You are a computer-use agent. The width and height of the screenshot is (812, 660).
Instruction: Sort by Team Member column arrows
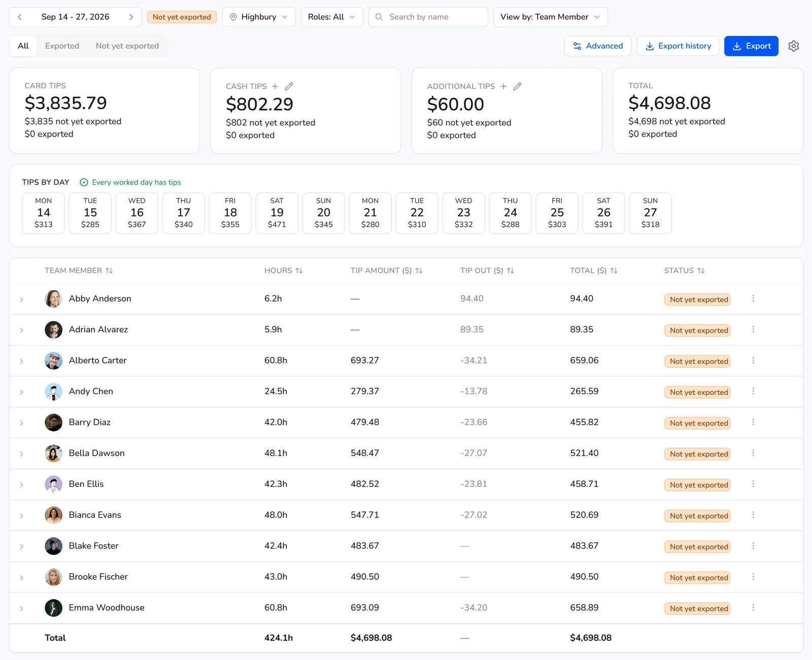[109, 271]
